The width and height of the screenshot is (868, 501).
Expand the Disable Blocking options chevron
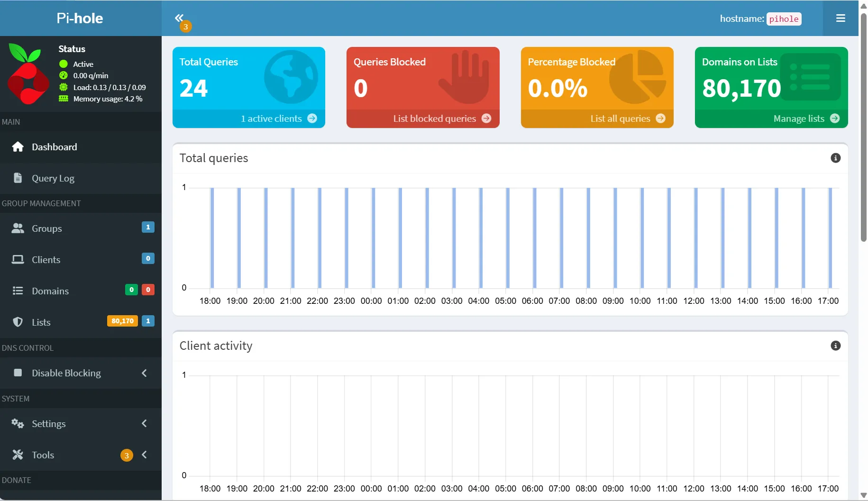(x=144, y=373)
